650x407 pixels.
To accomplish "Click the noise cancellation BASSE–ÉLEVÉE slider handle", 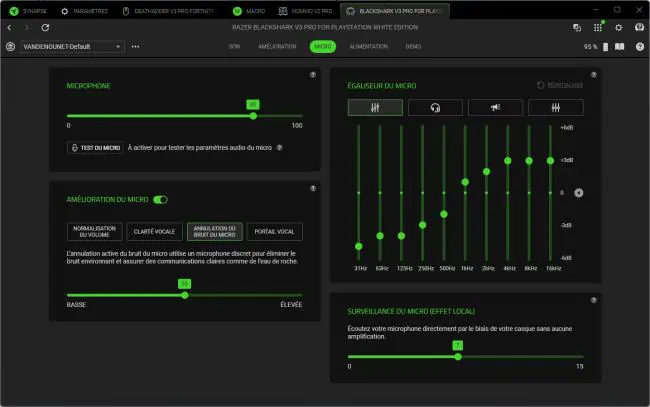I will [x=185, y=296].
